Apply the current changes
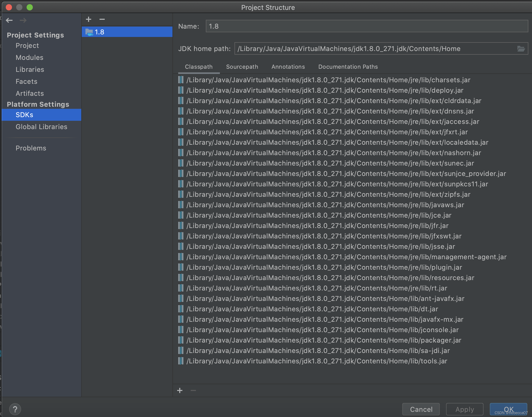This screenshot has width=532, height=417. [464, 409]
